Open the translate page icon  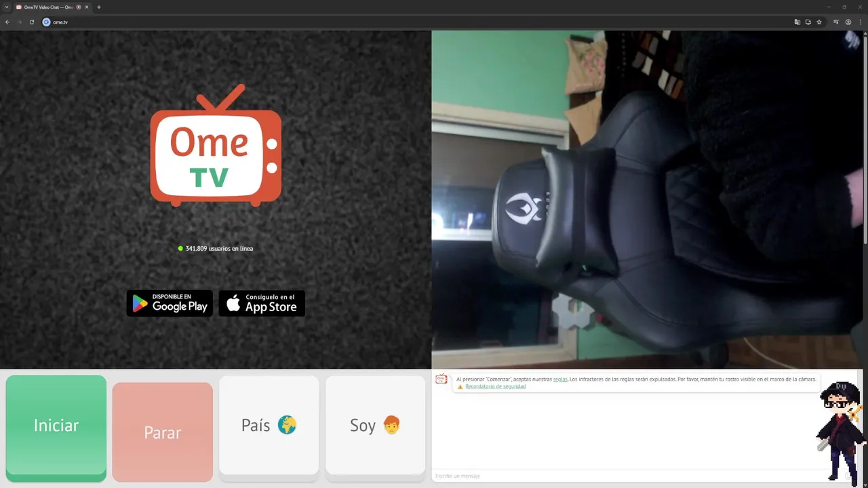coord(797,22)
